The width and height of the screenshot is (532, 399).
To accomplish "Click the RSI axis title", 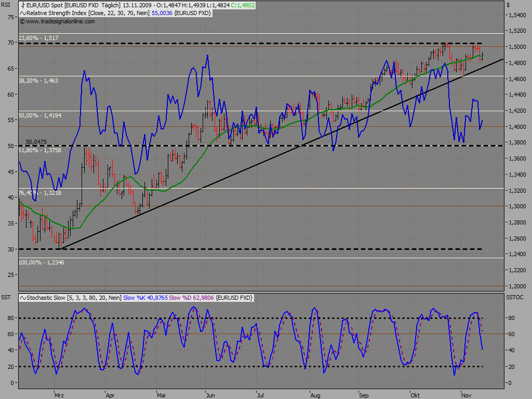I will 6,5.
